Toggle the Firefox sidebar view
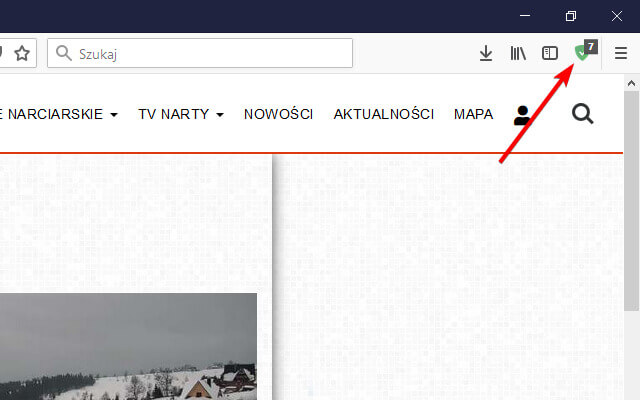This screenshot has width=640, height=400. click(x=550, y=53)
